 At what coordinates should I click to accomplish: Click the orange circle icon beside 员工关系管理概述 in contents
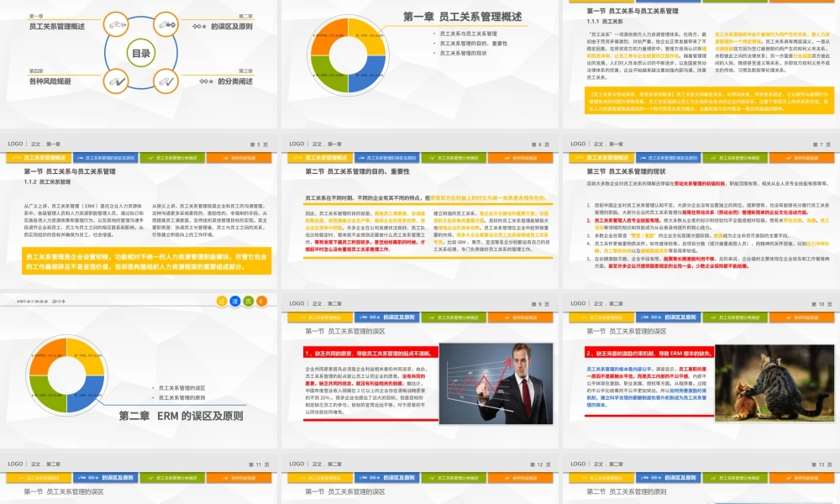114,26
